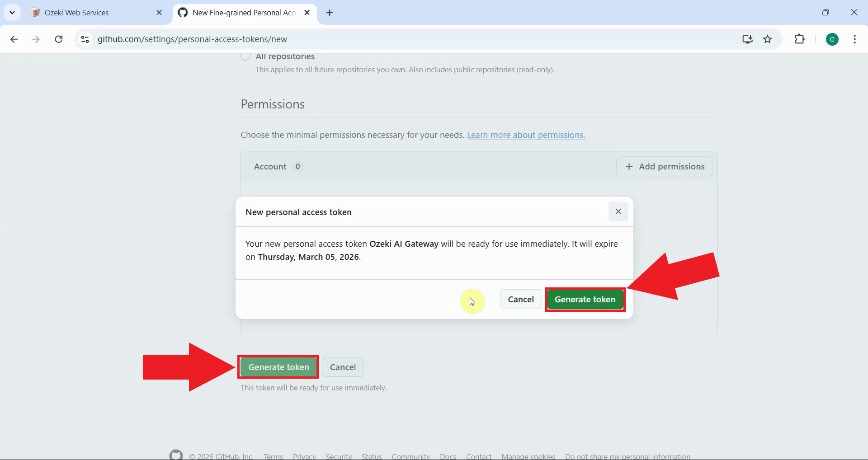Expand the Account permissions section

coord(270,166)
